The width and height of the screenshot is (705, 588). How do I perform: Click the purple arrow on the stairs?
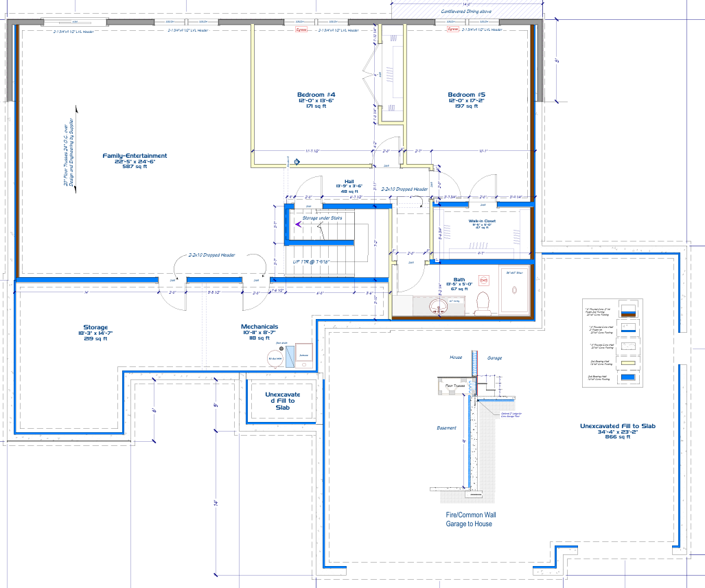(297, 224)
